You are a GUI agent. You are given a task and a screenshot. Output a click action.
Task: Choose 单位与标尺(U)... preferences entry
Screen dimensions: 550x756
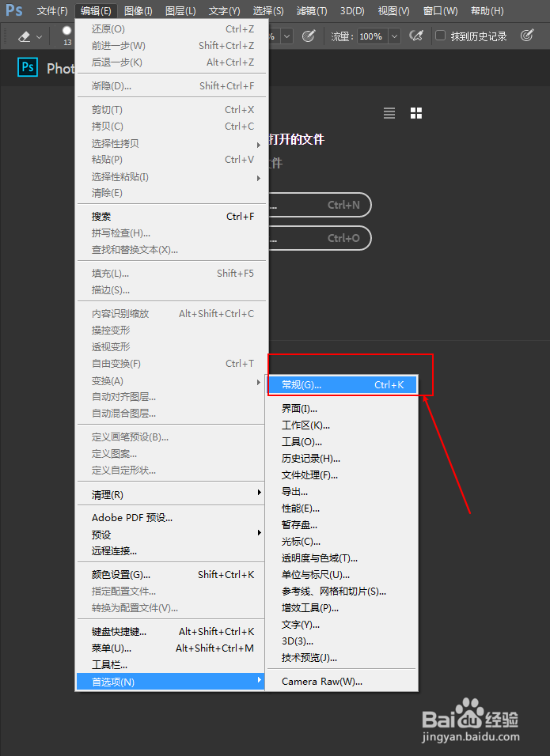(x=343, y=575)
